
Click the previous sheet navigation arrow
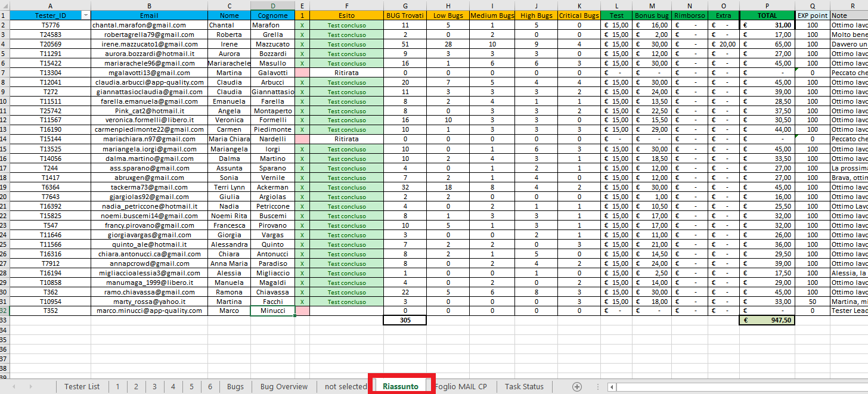tap(14, 387)
